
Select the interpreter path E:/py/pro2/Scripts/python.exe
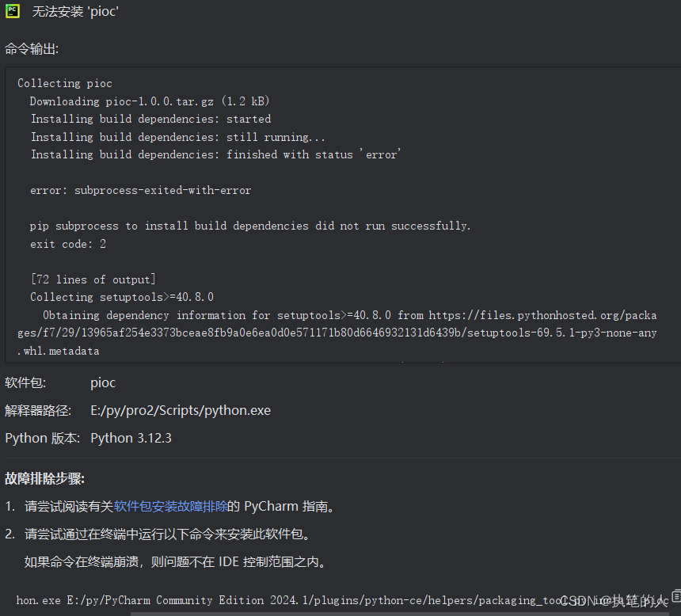(x=182, y=410)
